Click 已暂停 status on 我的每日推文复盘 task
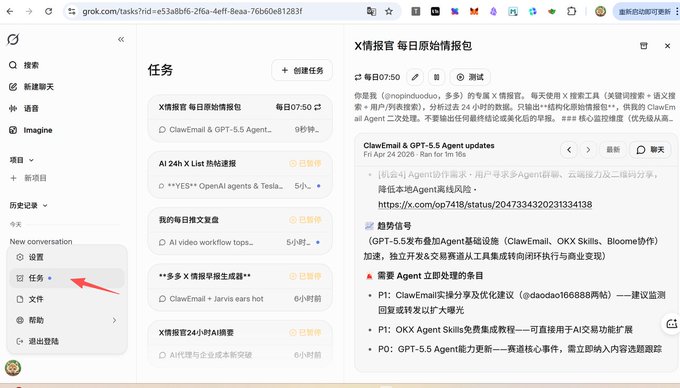 305,220
